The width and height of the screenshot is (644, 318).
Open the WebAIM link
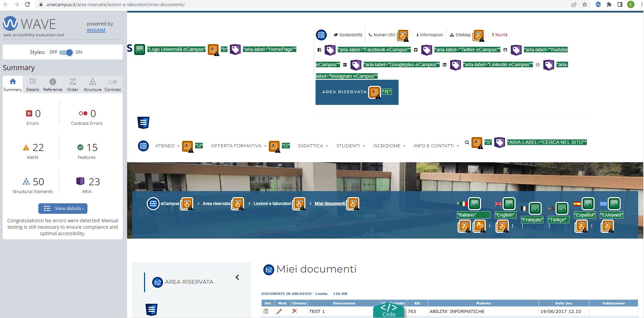pos(96,30)
